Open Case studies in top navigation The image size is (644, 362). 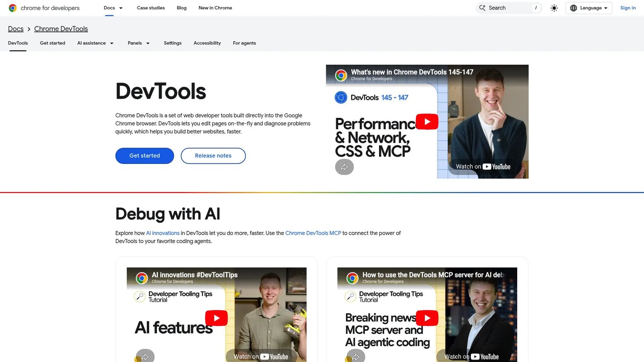click(151, 8)
